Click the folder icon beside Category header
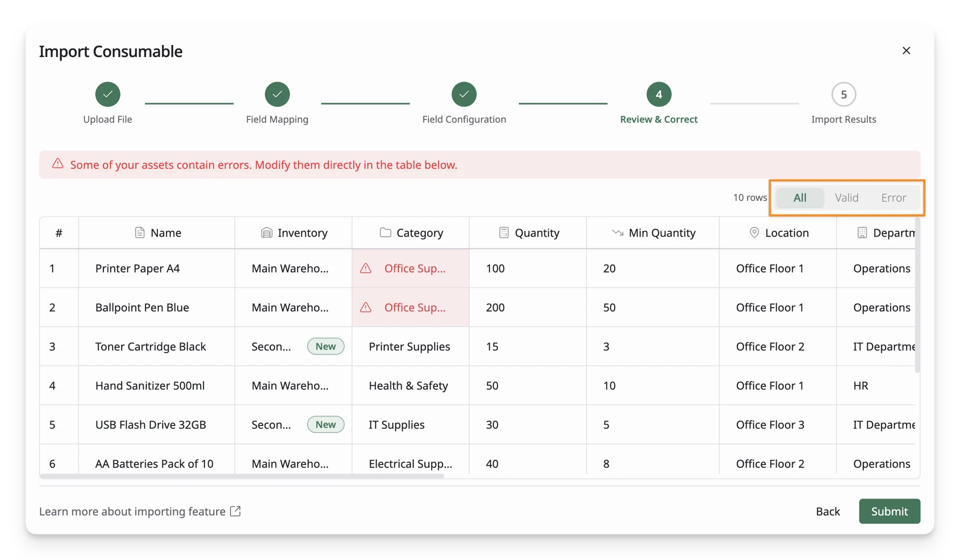The image size is (960, 560). (385, 232)
